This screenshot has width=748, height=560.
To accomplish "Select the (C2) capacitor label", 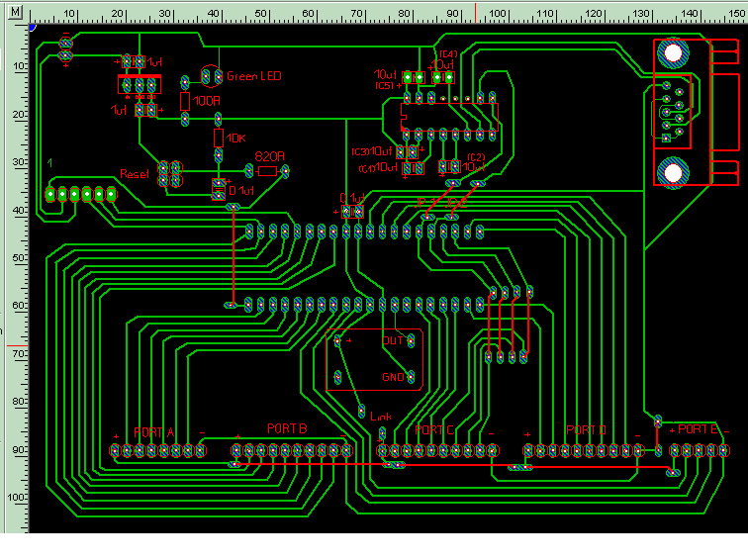I will [476, 157].
